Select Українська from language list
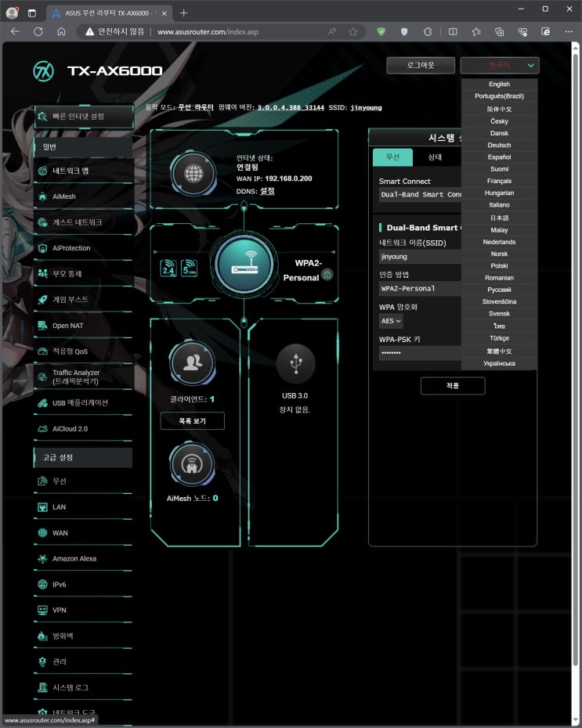This screenshot has height=728, width=582. (x=499, y=363)
